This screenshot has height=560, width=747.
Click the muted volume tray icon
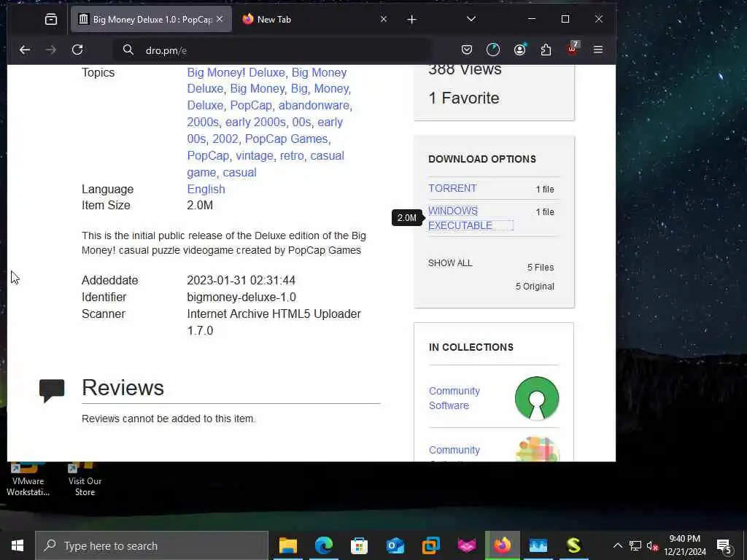pyautogui.click(x=652, y=545)
